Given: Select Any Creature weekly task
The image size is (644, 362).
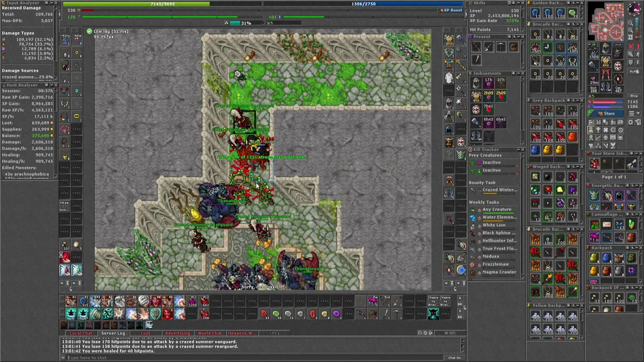Looking at the screenshot, I should point(497,210).
